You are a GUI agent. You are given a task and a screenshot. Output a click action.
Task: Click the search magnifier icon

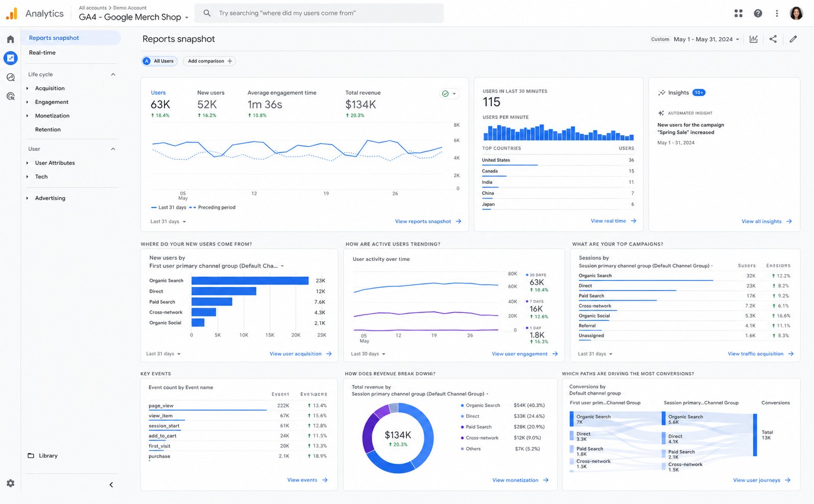point(207,13)
